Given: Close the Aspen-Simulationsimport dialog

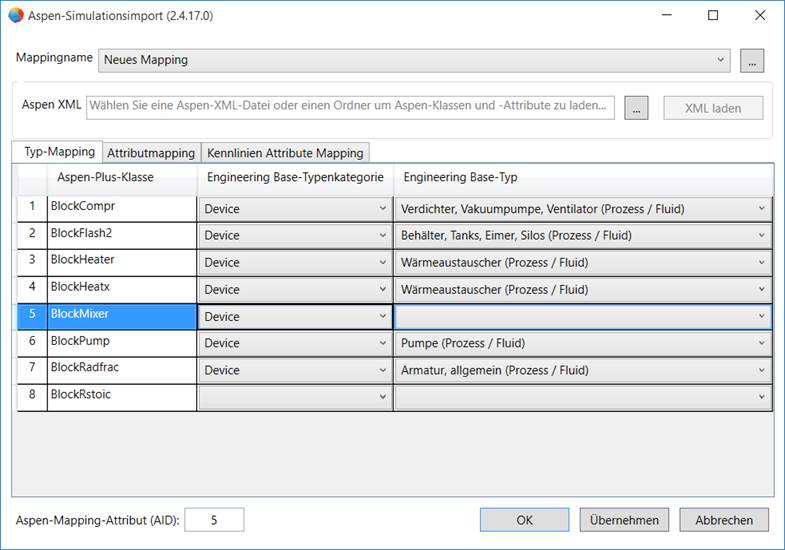Looking at the screenshot, I should (759, 16).
